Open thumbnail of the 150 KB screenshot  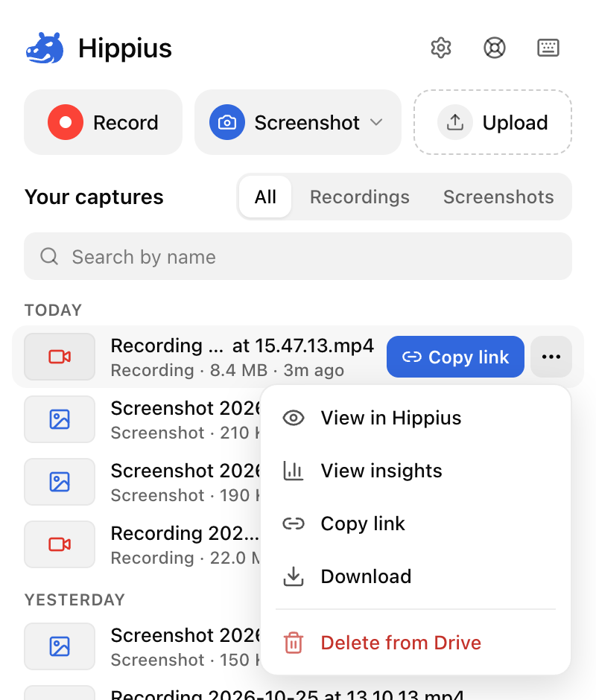(x=60, y=646)
